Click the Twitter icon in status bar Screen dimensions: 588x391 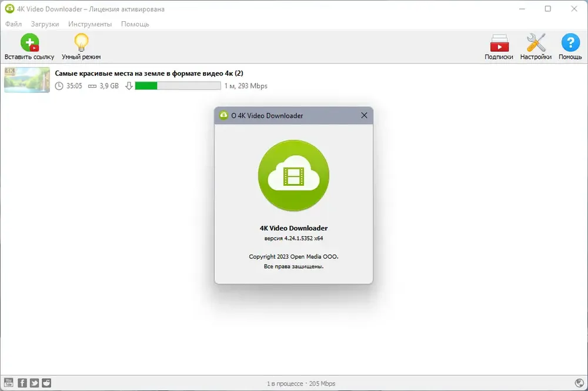pos(34,383)
